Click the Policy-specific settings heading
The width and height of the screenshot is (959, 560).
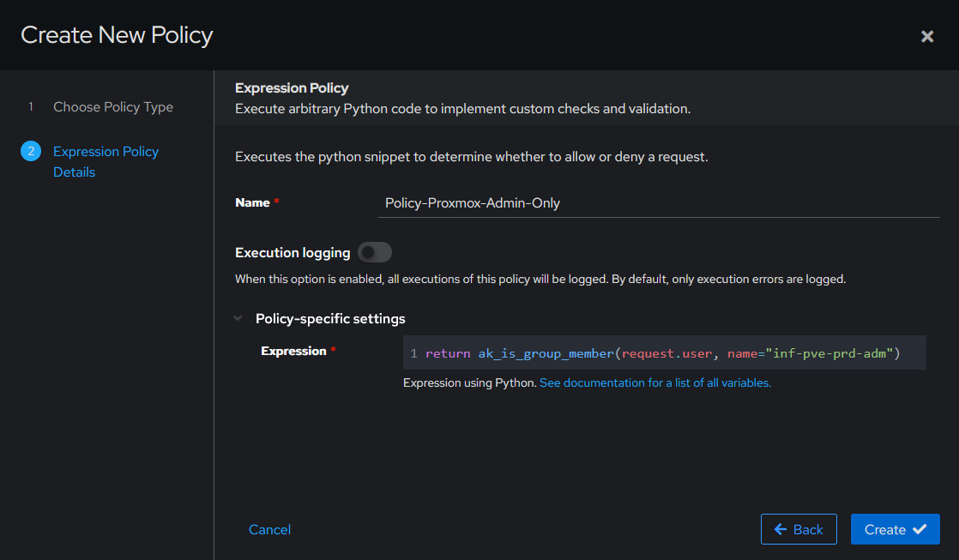(x=330, y=318)
